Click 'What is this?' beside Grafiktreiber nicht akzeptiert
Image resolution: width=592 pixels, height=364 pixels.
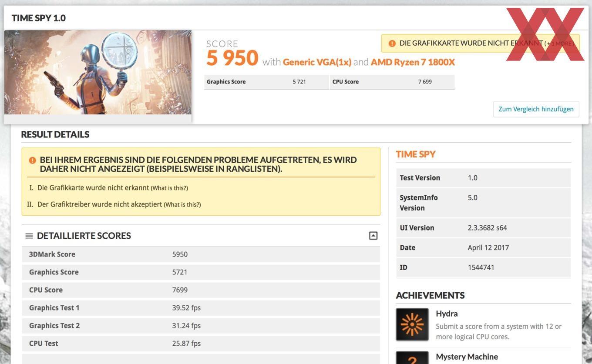point(182,204)
